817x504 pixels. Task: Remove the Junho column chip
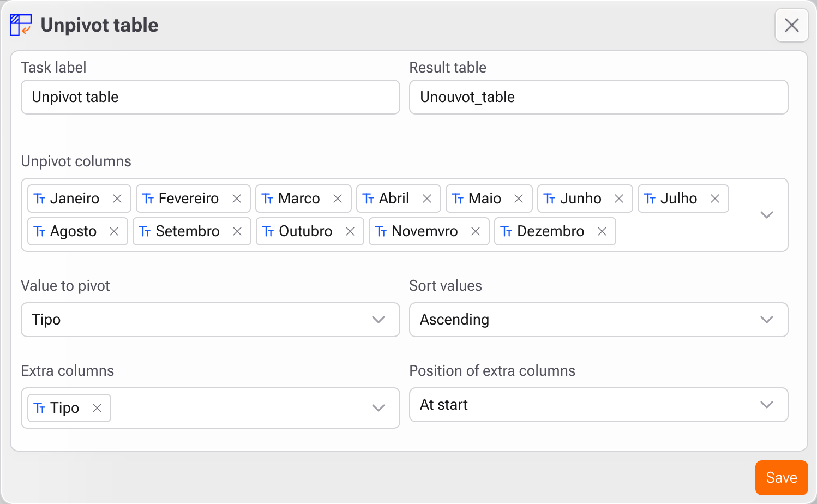tap(619, 199)
